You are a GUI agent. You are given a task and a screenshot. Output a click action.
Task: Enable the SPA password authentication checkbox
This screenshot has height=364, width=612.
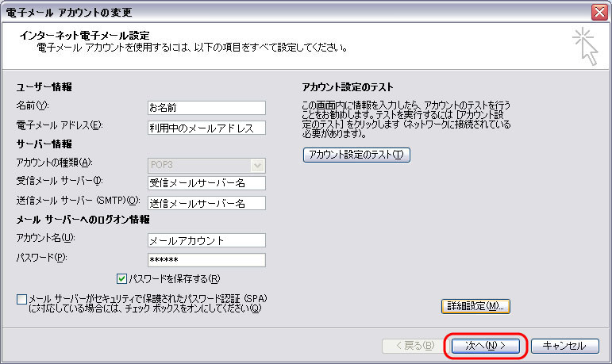point(22,299)
